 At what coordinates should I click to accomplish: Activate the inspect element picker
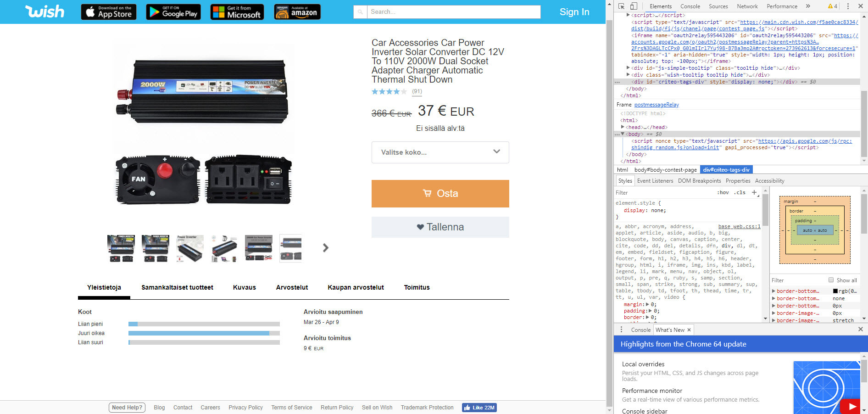tap(621, 6)
